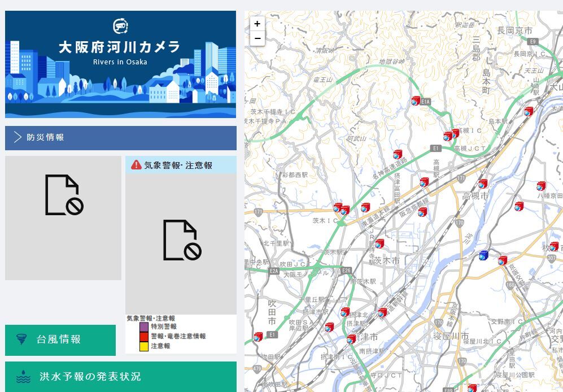Click the 気象警報・注意報 panel header
This screenshot has width=563, height=392.
tap(181, 165)
